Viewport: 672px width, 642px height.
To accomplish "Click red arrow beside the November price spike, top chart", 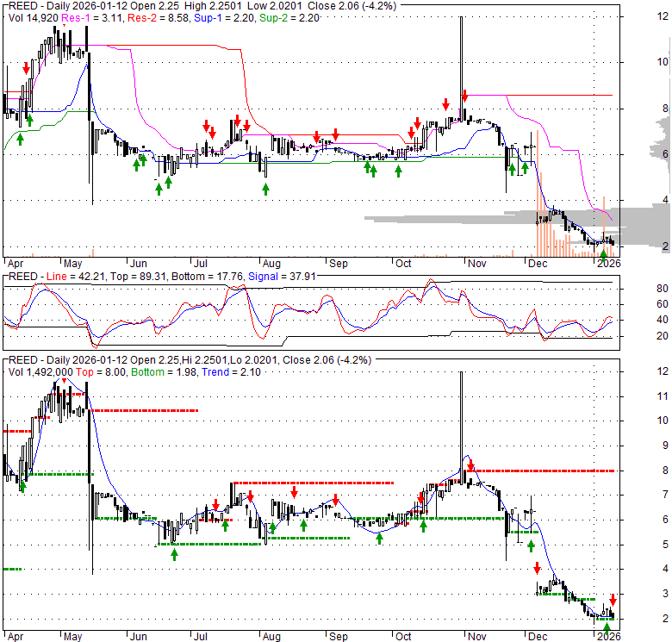I will click(x=465, y=96).
